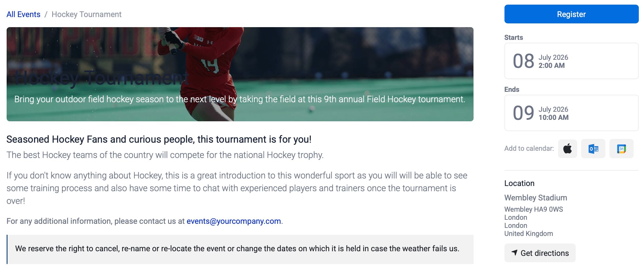644x268 pixels.
Task: Click the Get directions button
Action: 540,253
